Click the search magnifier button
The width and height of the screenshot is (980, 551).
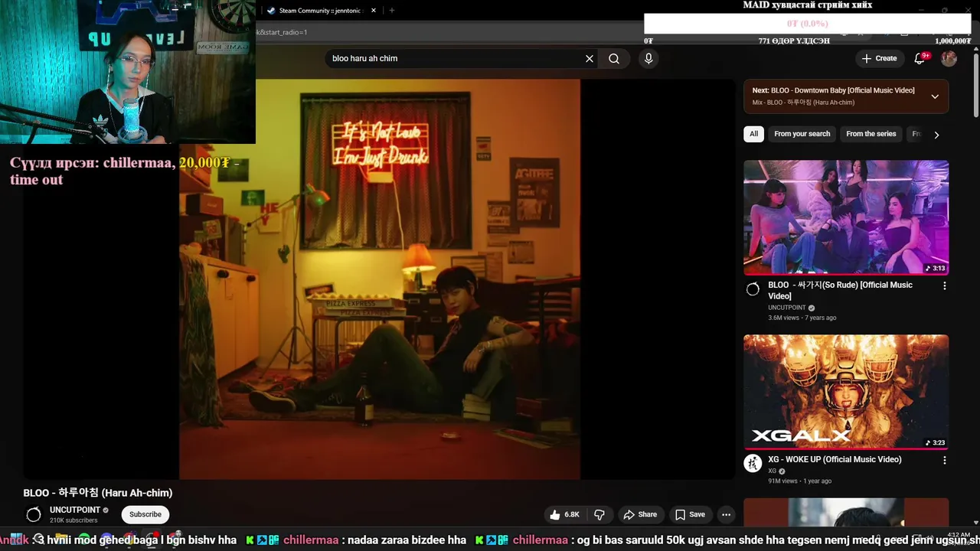click(x=614, y=58)
